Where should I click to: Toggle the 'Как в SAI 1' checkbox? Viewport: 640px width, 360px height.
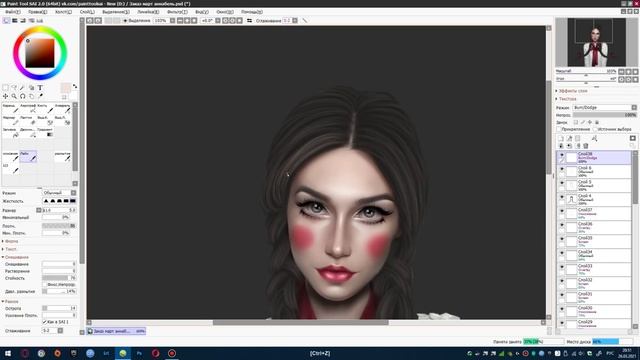point(44,322)
